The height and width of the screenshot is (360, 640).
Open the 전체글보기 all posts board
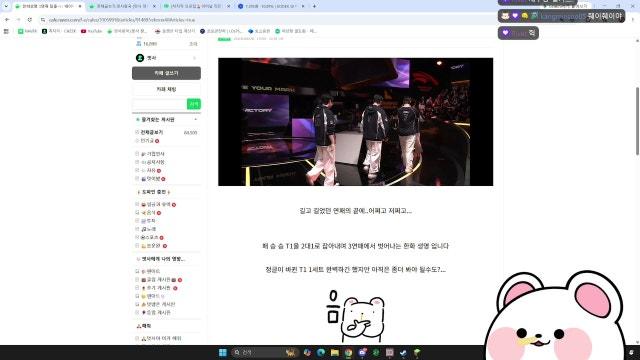tap(152, 133)
